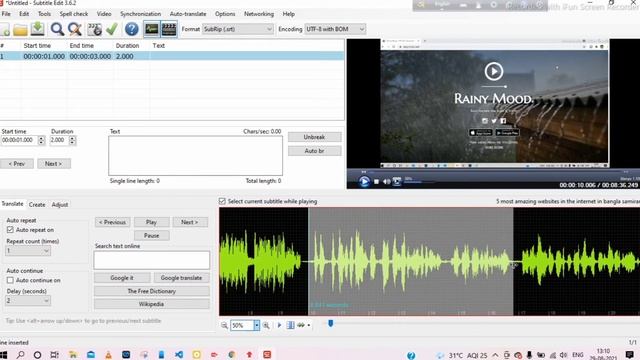Toggle center waveform on position icon
This screenshot has width=640, height=360.
pyautogui.click(x=290, y=325)
